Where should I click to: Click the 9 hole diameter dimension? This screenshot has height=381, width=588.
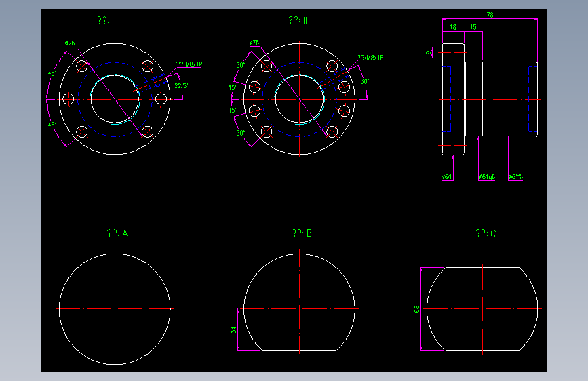click(428, 52)
